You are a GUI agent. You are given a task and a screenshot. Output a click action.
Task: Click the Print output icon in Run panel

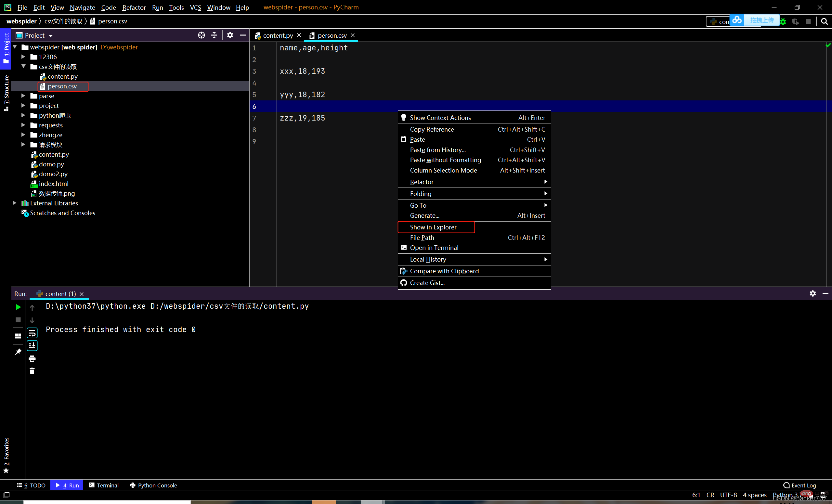pyautogui.click(x=32, y=358)
